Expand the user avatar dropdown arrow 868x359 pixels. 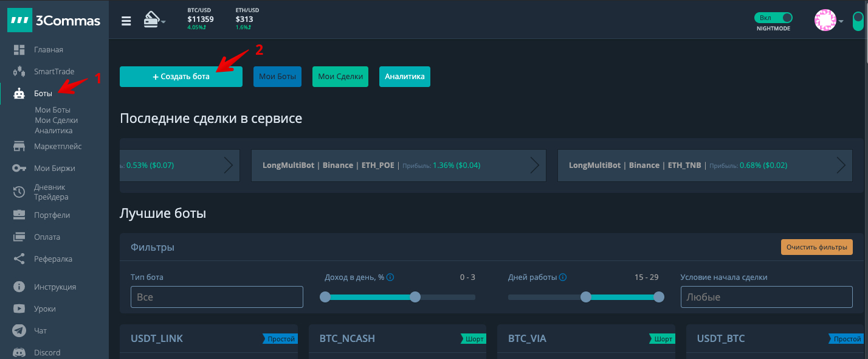tap(841, 22)
